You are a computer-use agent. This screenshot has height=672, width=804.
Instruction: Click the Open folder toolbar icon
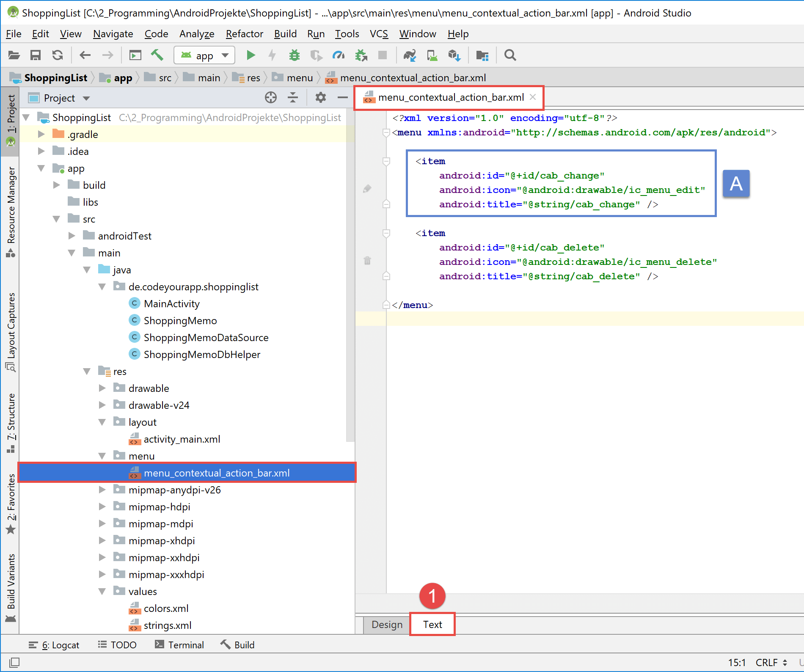point(14,55)
